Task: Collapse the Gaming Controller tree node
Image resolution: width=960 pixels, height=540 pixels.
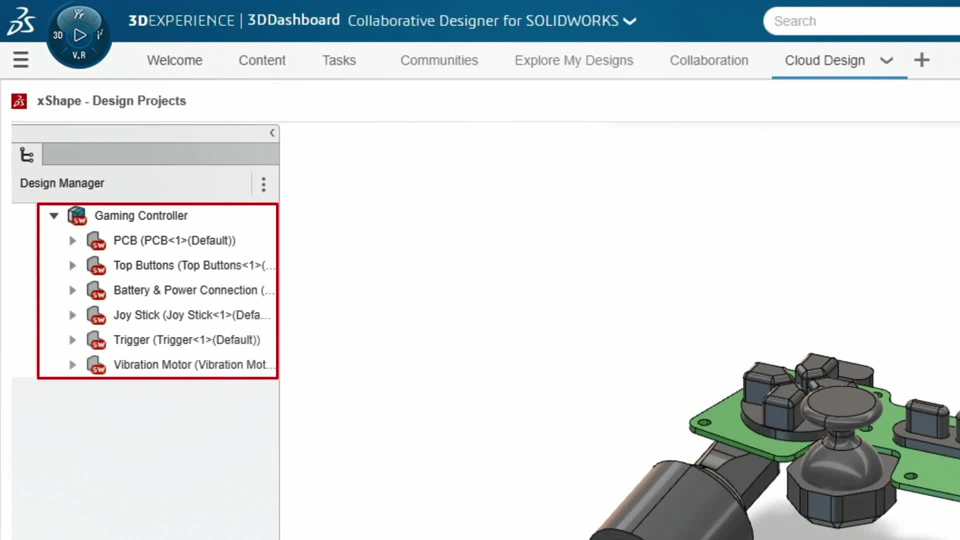Action: click(54, 216)
